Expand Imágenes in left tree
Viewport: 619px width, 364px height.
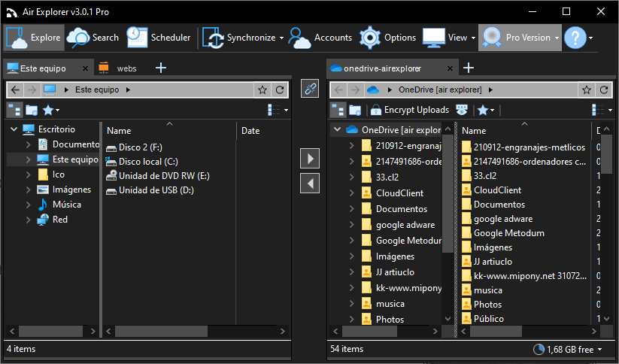[28, 190]
